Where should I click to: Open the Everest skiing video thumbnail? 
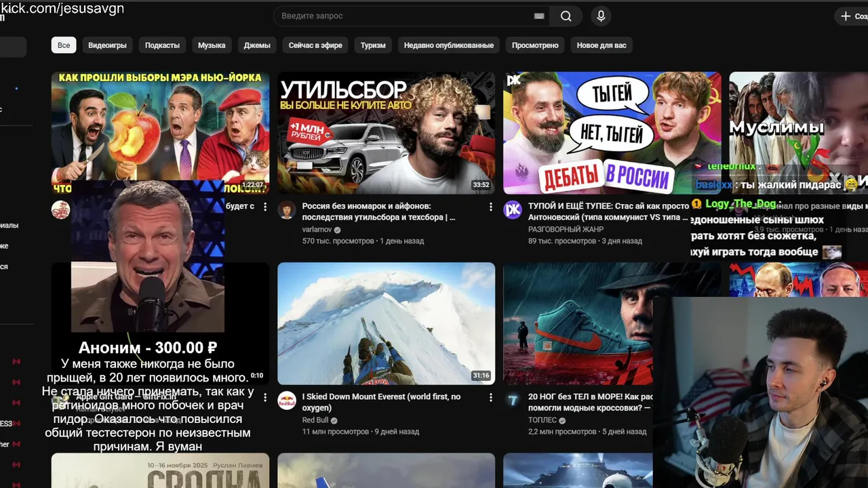(x=386, y=323)
